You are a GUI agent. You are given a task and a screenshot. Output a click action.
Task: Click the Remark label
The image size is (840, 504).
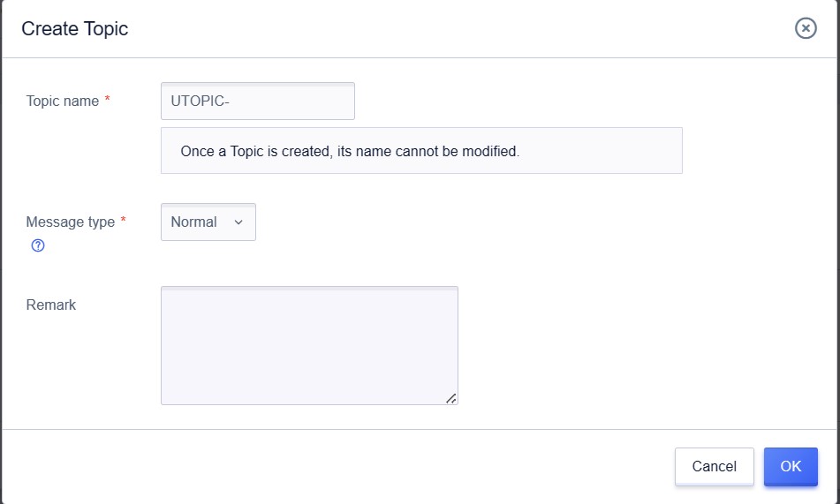click(51, 305)
